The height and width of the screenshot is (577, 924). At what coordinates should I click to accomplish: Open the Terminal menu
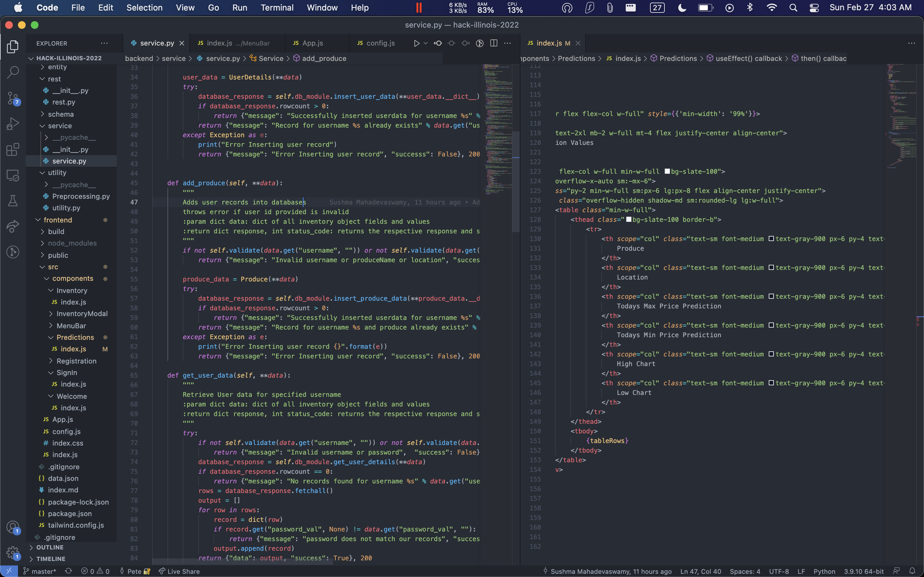pyautogui.click(x=277, y=8)
